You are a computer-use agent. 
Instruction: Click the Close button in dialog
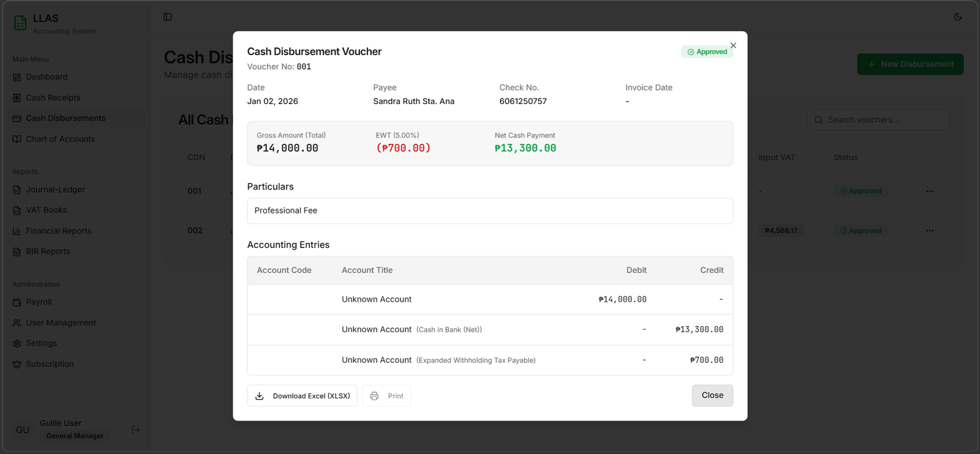712,395
